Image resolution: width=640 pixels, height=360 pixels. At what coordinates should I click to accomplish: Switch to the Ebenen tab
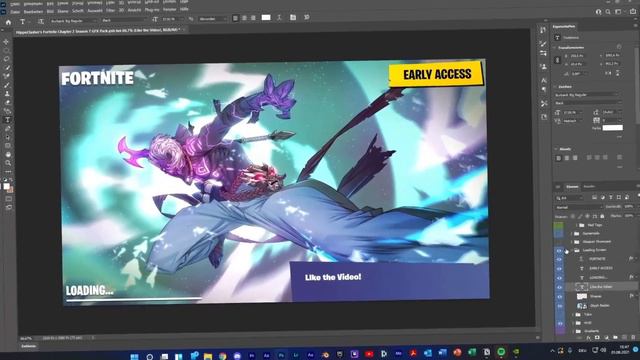[x=572, y=187]
